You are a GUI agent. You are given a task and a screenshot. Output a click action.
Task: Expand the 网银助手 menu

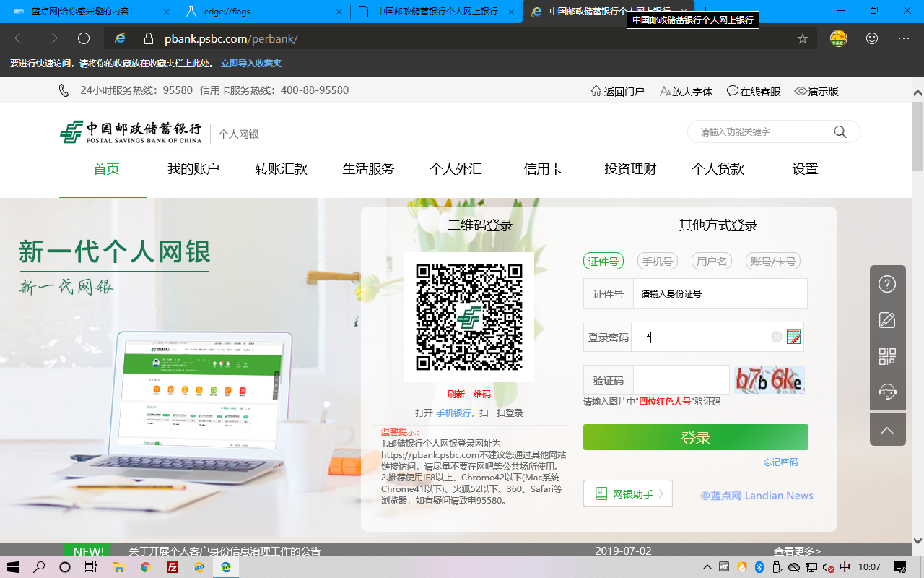627,494
